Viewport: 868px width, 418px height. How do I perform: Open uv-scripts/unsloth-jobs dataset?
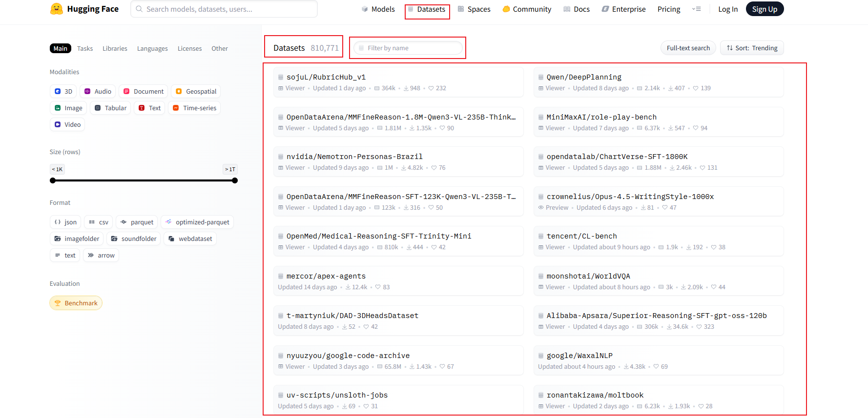(398, 400)
